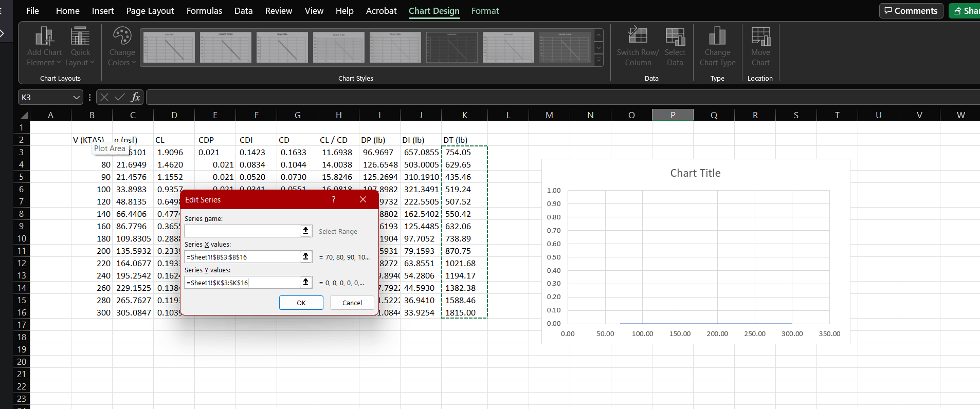
Task: Click the Series name input field
Action: click(x=242, y=231)
